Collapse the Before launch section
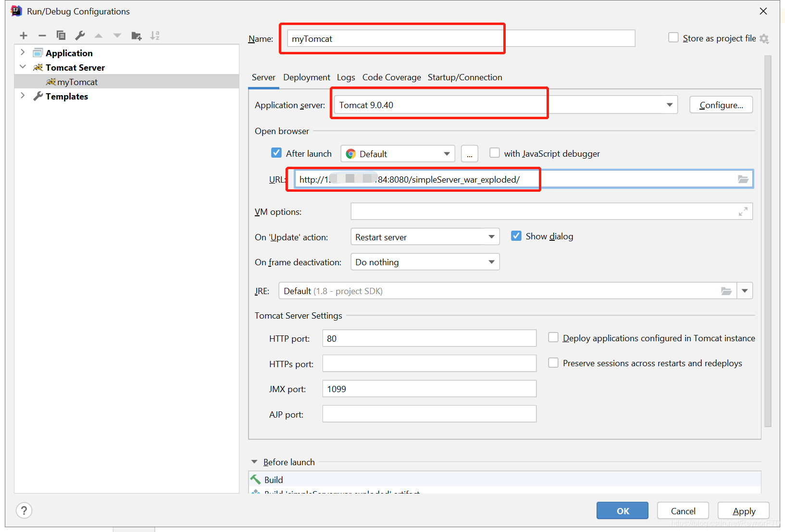 click(x=254, y=462)
